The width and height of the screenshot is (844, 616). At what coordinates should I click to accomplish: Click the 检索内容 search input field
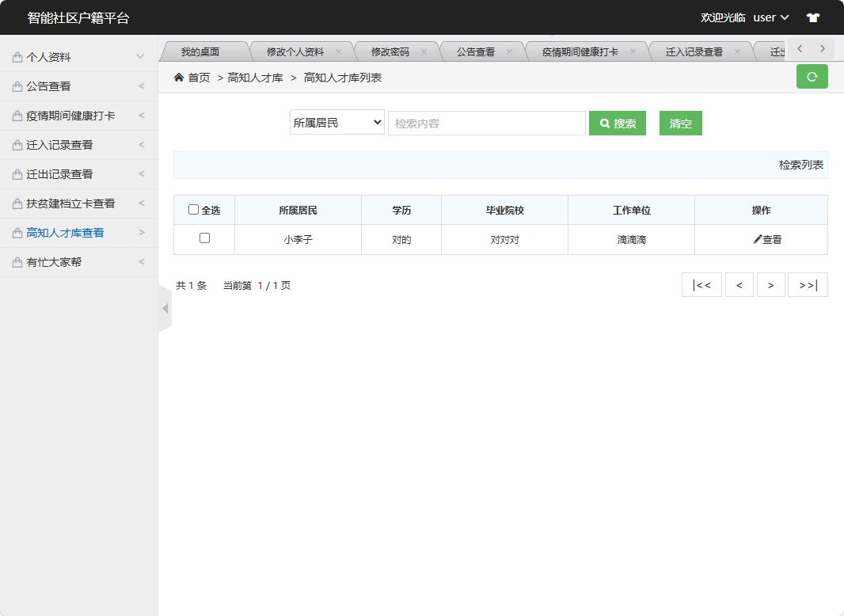(486, 123)
